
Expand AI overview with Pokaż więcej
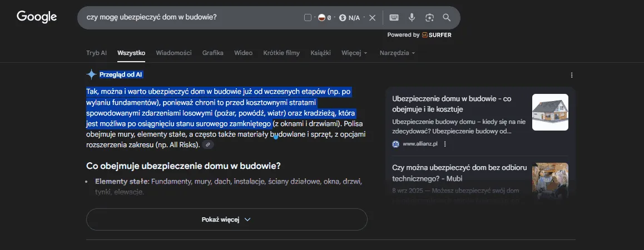(x=227, y=219)
